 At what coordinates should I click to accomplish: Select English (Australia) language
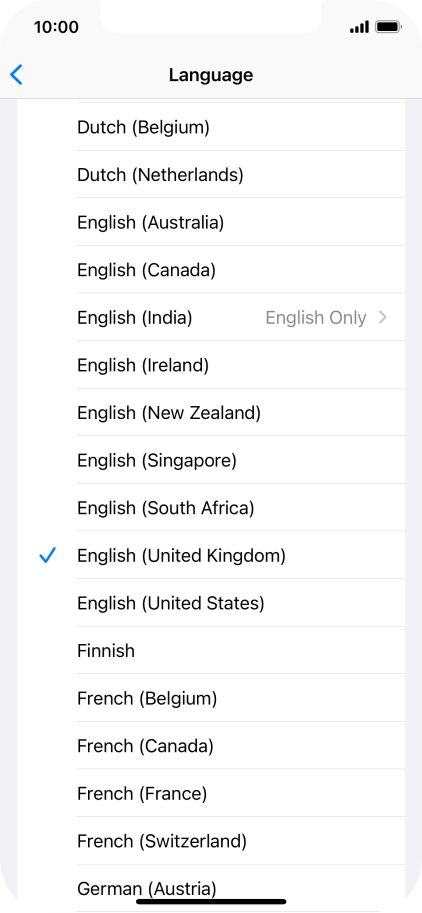point(211,222)
